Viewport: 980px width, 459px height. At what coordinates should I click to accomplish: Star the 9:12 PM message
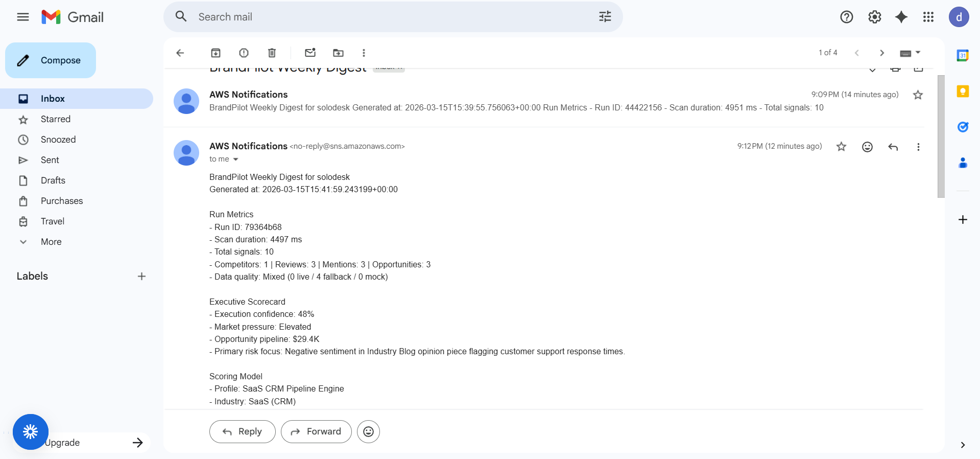click(x=841, y=147)
